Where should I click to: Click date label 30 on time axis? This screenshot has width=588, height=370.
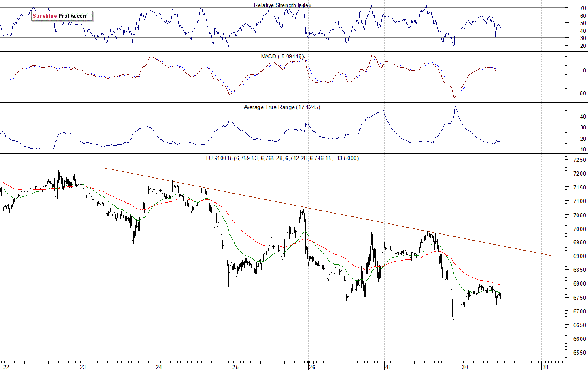point(465,367)
